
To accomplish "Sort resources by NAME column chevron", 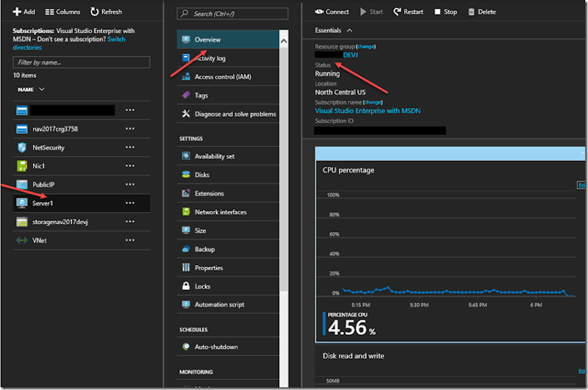I will click(42, 89).
